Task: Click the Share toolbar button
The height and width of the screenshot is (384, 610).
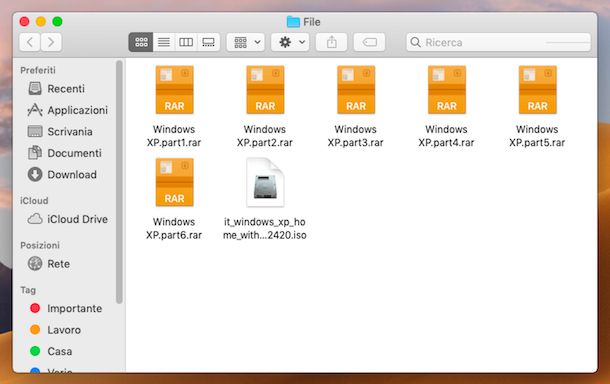Action: pos(331,42)
